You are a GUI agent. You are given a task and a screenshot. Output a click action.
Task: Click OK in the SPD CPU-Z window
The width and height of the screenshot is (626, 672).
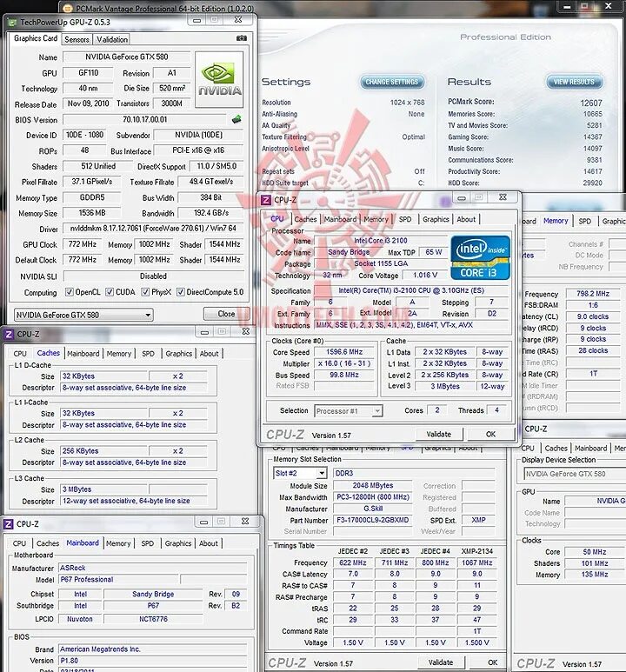(492, 662)
